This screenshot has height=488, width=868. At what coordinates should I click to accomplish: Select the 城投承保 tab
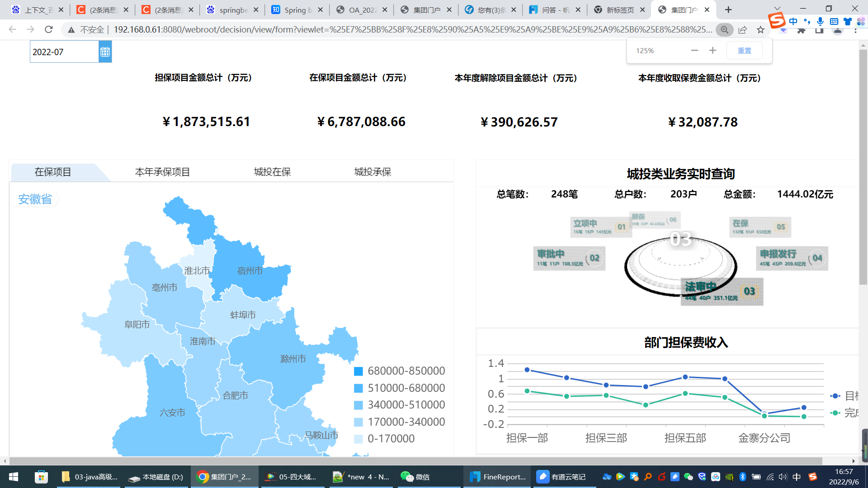[373, 172]
